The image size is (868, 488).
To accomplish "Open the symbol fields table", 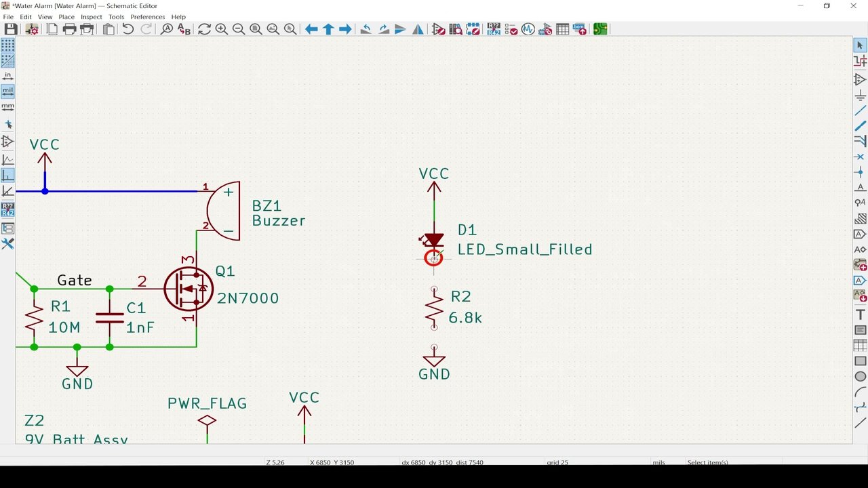I will [562, 29].
